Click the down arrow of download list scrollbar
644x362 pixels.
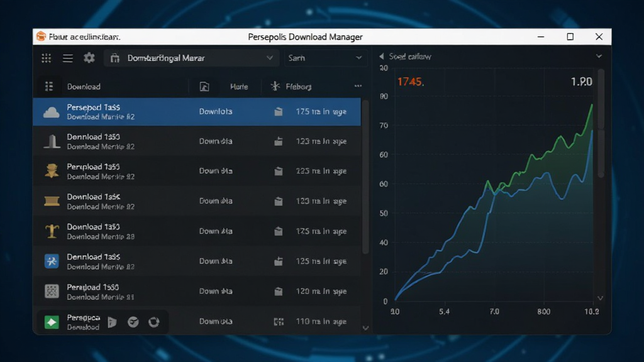365,328
